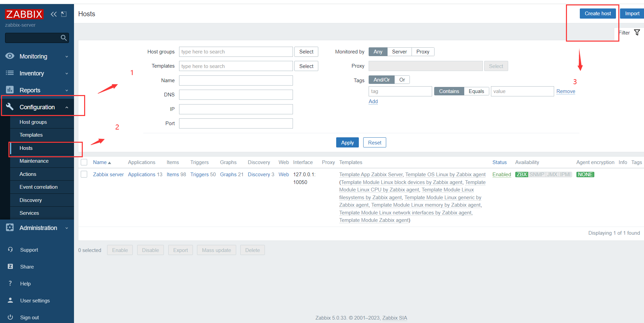Click the Share Z icon

pyautogui.click(x=10, y=267)
